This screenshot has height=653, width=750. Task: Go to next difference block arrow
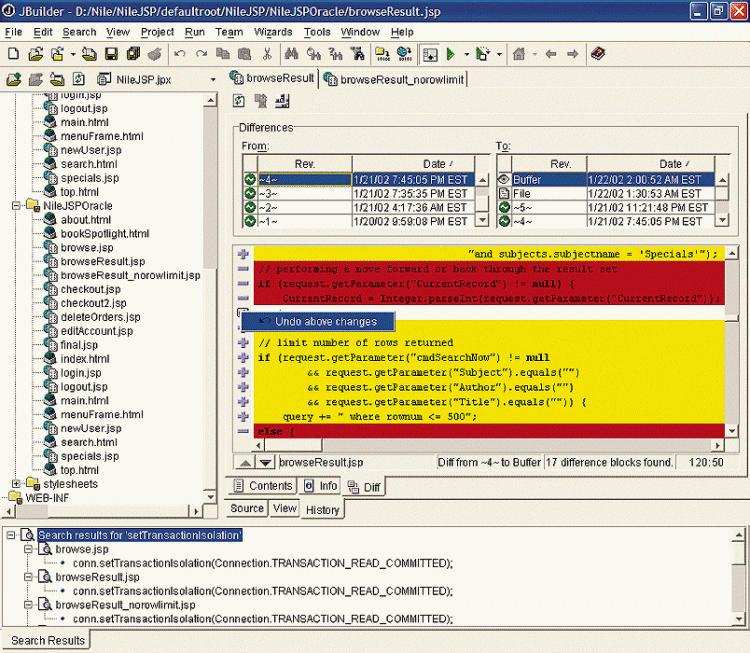[x=265, y=462]
